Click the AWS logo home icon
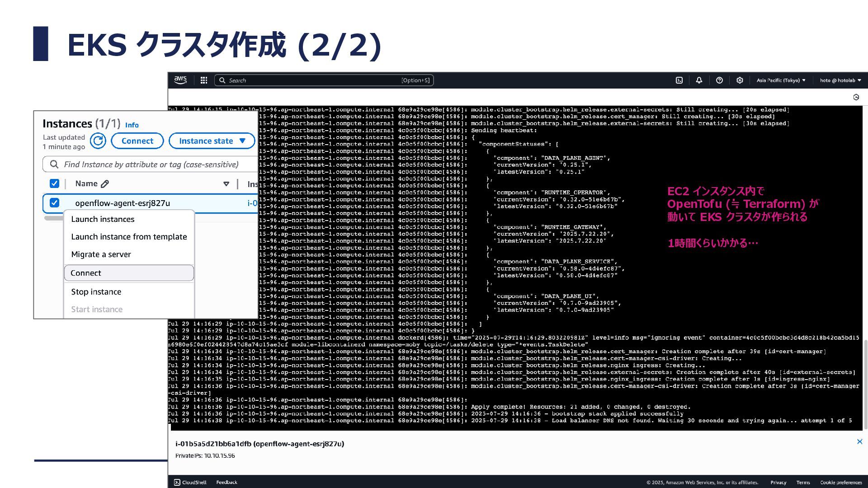 point(180,80)
